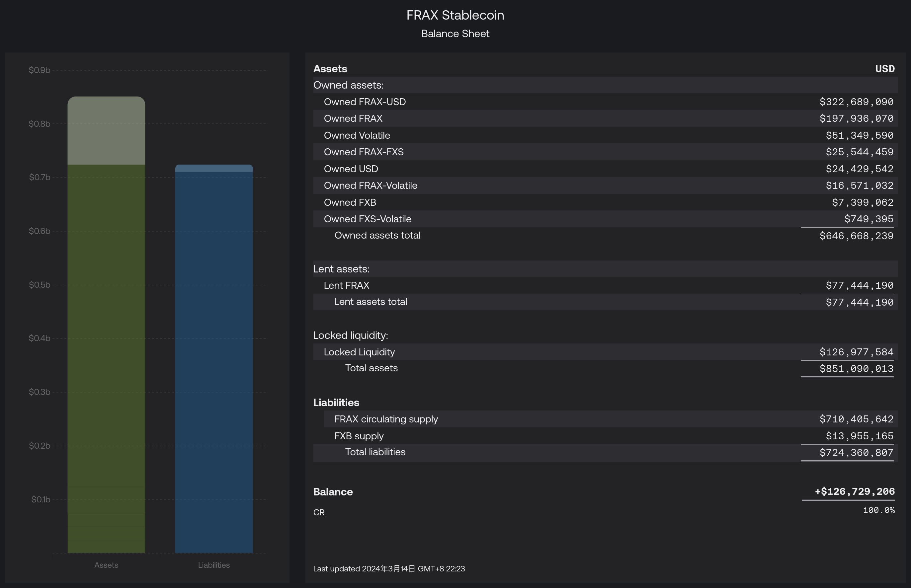Viewport: 911px width, 588px height.
Task: Click the green Assets bar lower segment
Action: pyautogui.click(x=106, y=359)
